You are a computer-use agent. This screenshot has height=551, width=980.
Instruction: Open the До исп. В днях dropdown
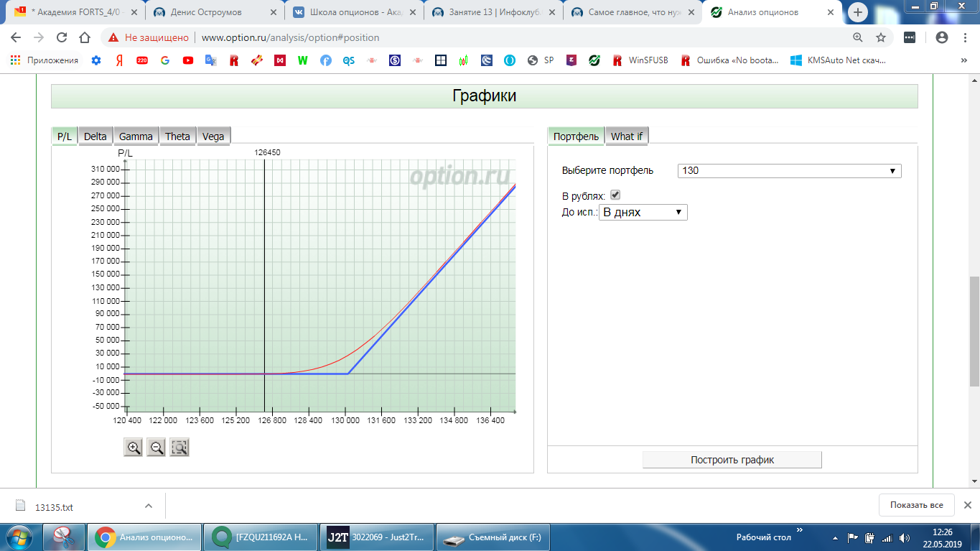(x=643, y=212)
